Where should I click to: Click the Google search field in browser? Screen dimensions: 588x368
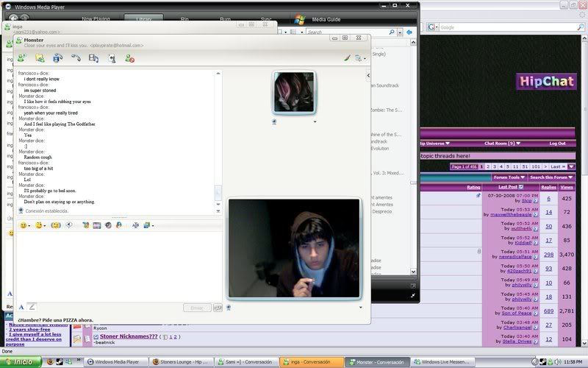pos(508,27)
